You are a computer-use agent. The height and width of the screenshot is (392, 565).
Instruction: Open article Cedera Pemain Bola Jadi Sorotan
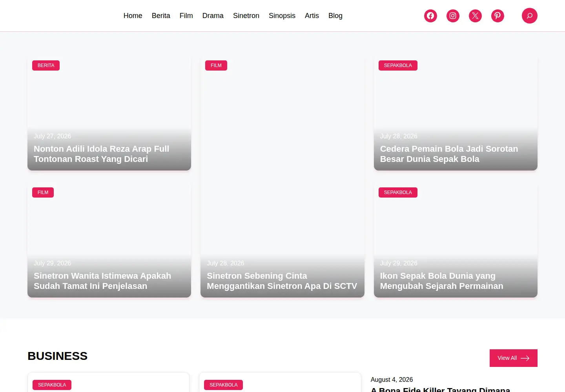[x=449, y=154]
